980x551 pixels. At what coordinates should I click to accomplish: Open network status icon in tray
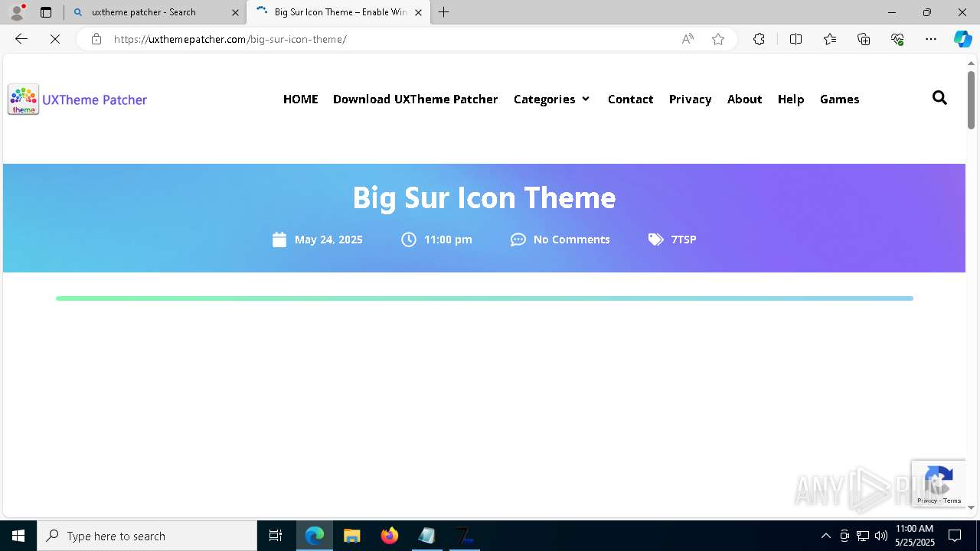pyautogui.click(x=862, y=536)
